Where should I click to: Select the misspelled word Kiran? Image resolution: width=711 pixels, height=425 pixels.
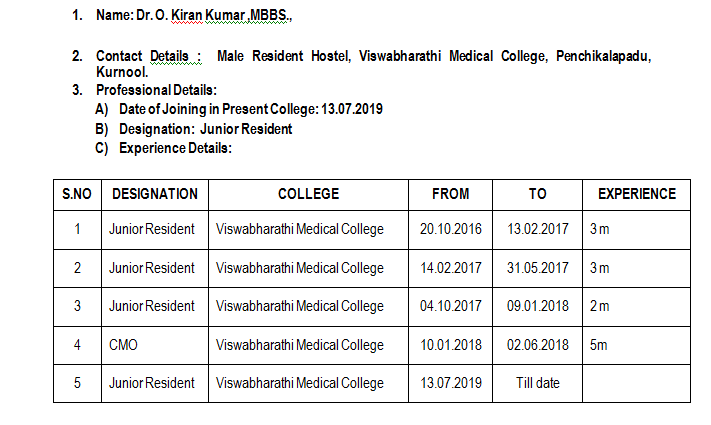coord(186,15)
